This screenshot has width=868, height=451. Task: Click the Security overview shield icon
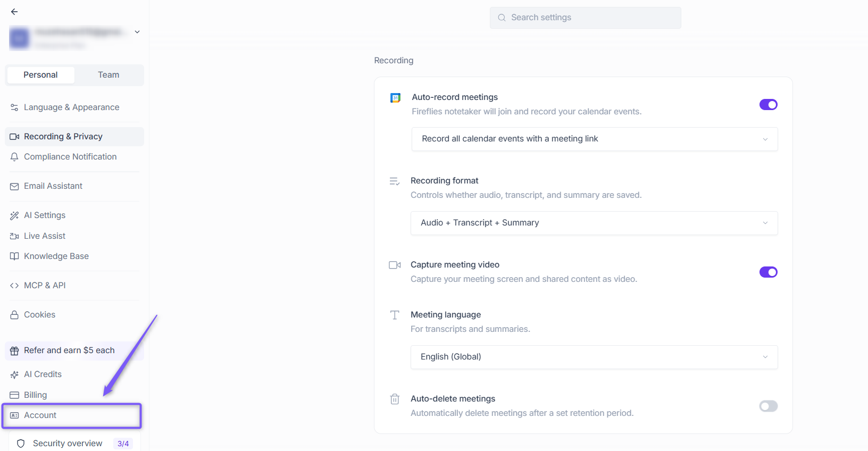pyautogui.click(x=21, y=444)
